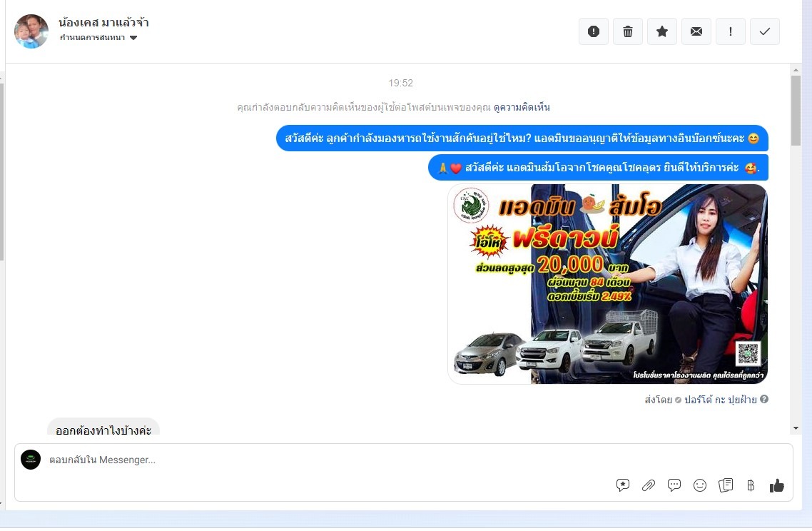Image resolution: width=812 pixels, height=531 pixels.
Task: Mark conversation as done with checkmark
Action: (x=765, y=31)
